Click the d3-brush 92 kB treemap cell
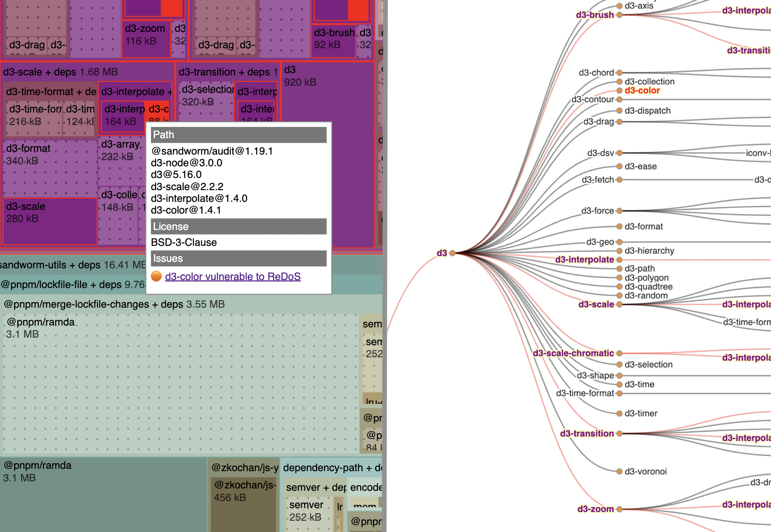 tap(333, 41)
